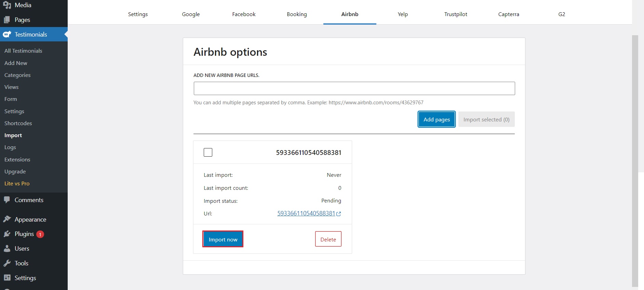
Task: Click Add New under Testimonials
Action: click(16, 63)
